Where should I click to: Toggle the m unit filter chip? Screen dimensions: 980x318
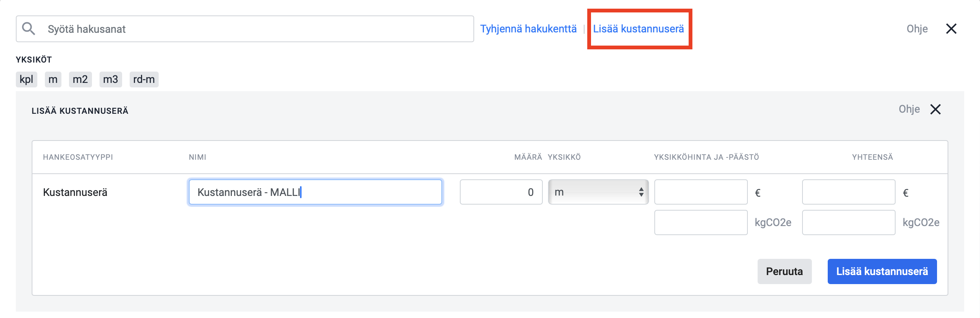[x=53, y=79]
